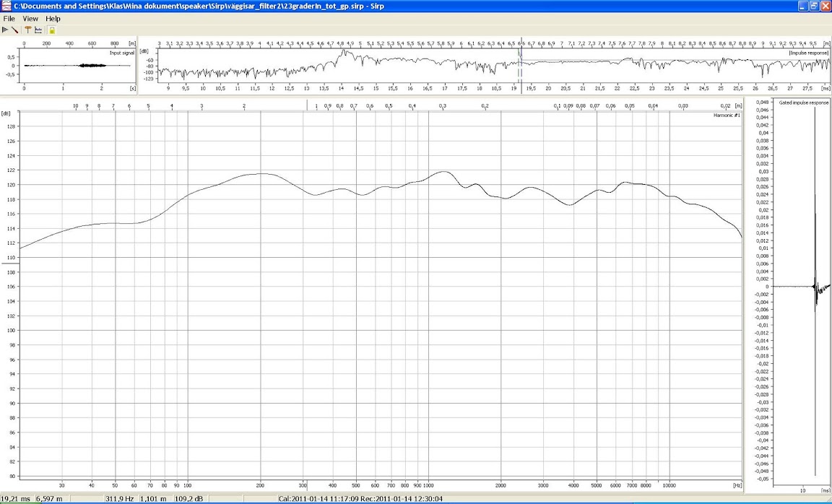This screenshot has height=504, width=832.
Task: Open the File menu
Action: pos(9,18)
